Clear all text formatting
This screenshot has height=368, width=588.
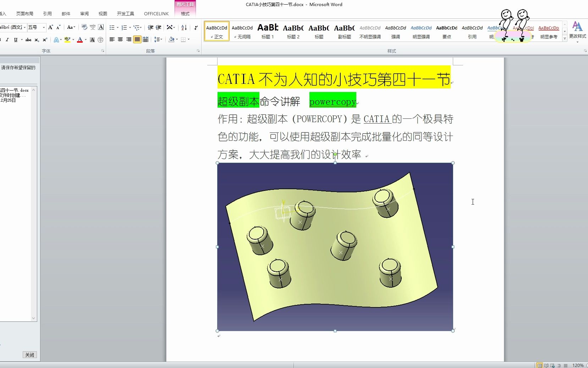coord(84,27)
